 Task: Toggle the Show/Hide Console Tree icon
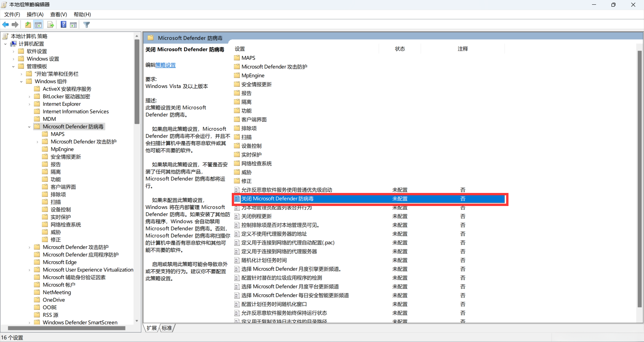pos(38,24)
